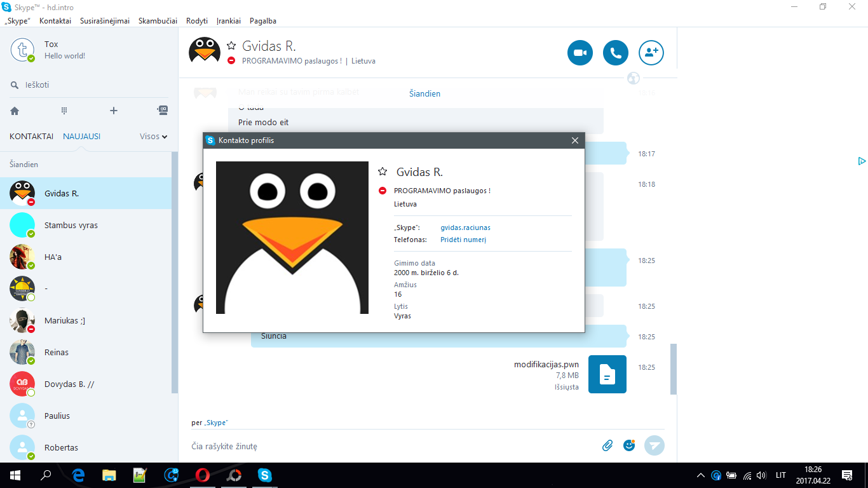Switch to the KONTAKTAI tab

[32, 136]
